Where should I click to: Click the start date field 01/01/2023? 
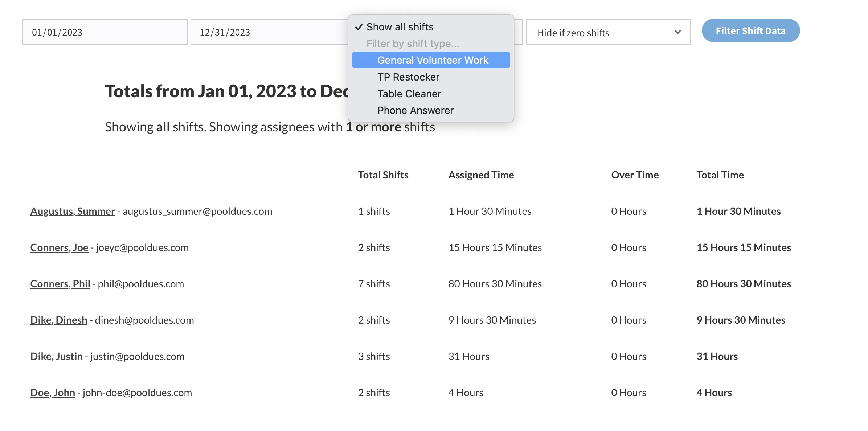coord(105,32)
